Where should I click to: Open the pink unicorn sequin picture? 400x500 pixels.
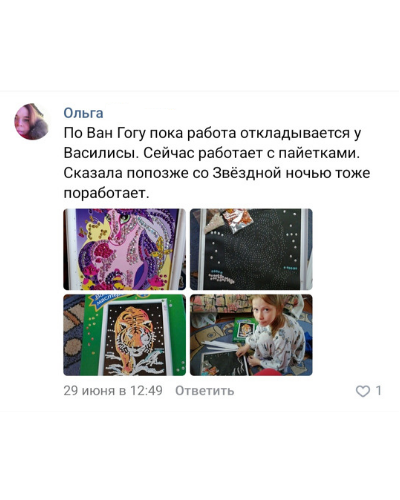point(124,249)
